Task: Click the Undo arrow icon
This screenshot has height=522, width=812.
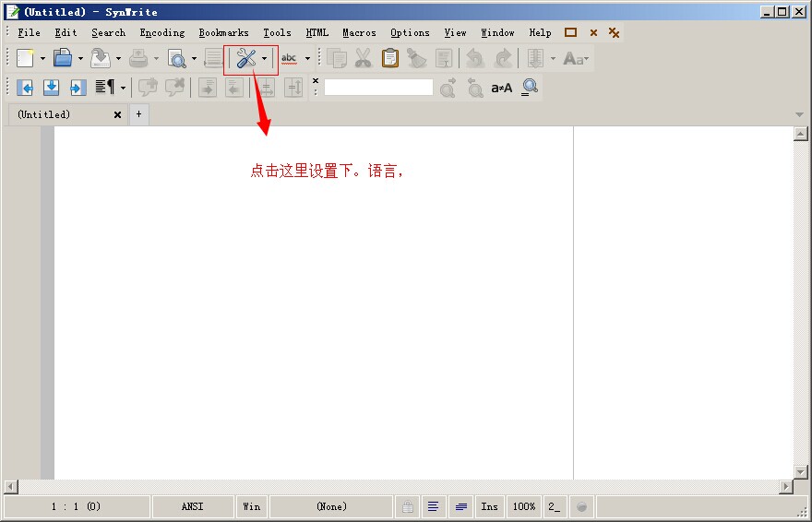Action: [x=475, y=58]
